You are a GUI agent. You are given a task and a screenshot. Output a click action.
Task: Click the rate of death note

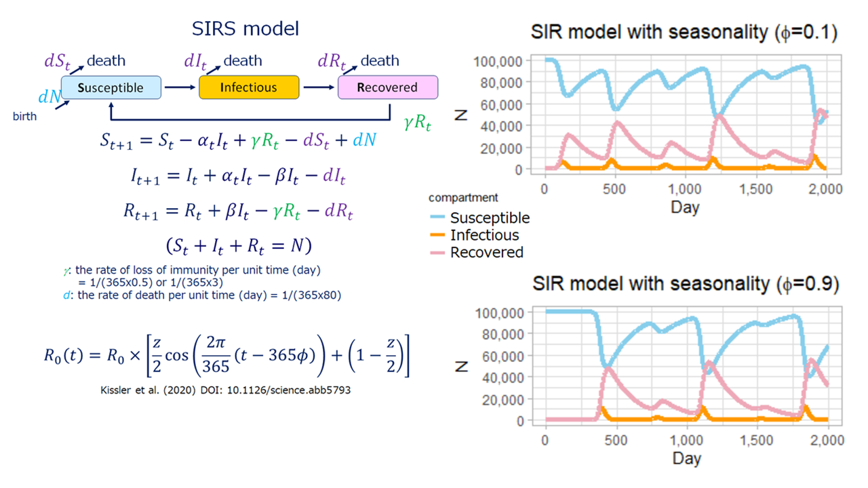pos(201,295)
